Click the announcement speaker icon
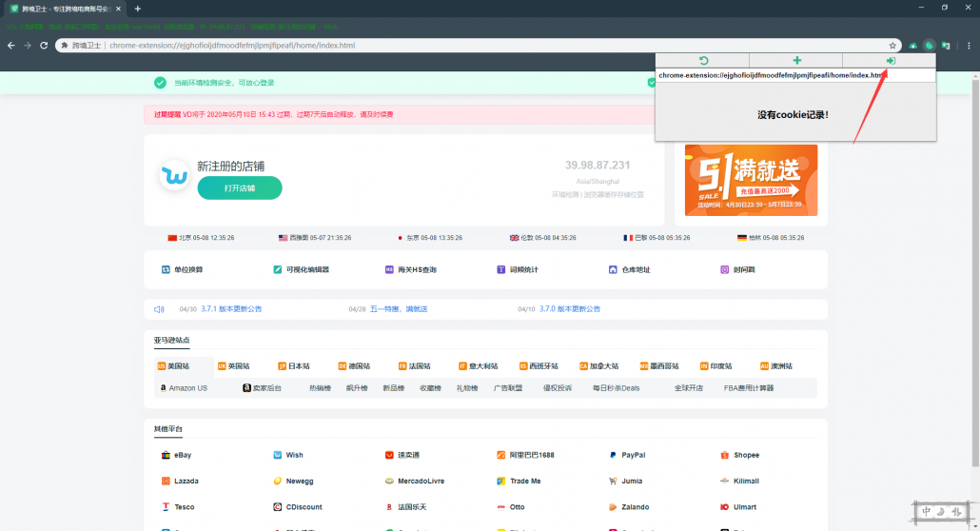The height and width of the screenshot is (531, 980). tap(159, 309)
